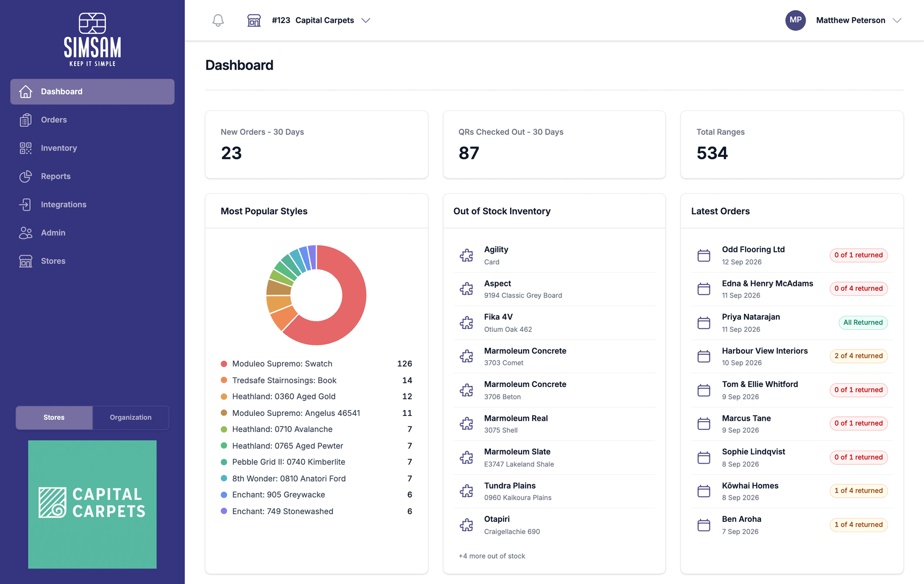Image resolution: width=924 pixels, height=584 pixels.
Task: Click the calendar icon for Sophie Lindqvist
Action: coord(704,457)
